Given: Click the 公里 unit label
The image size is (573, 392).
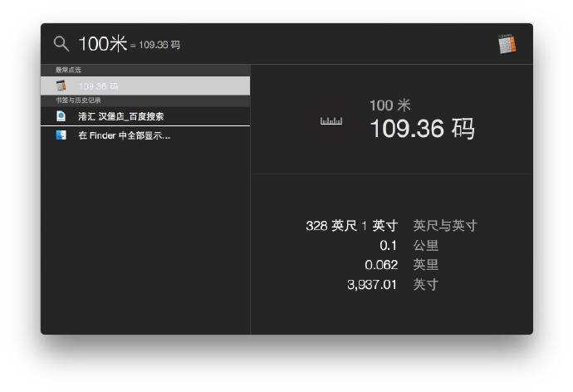Looking at the screenshot, I should (x=425, y=246).
